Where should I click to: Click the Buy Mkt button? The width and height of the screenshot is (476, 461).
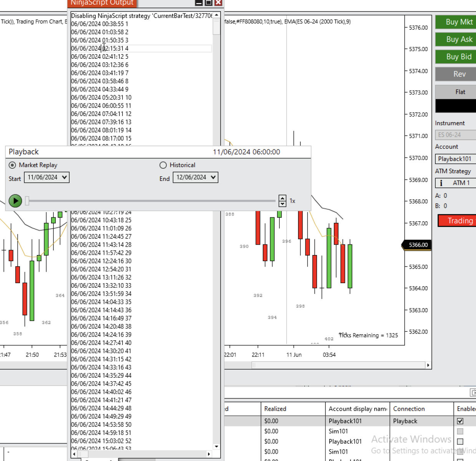(x=456, y=22)
